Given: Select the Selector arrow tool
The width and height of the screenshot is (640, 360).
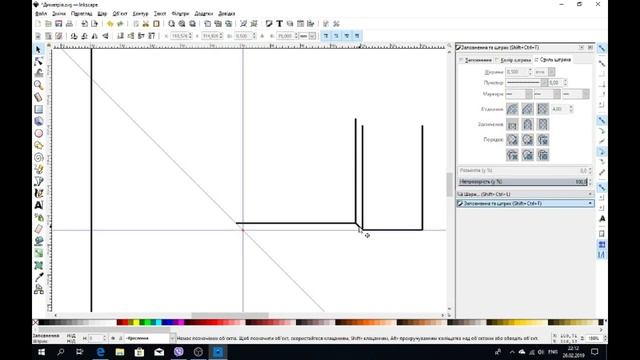Looking at the screenshot, I should point(38,49).
